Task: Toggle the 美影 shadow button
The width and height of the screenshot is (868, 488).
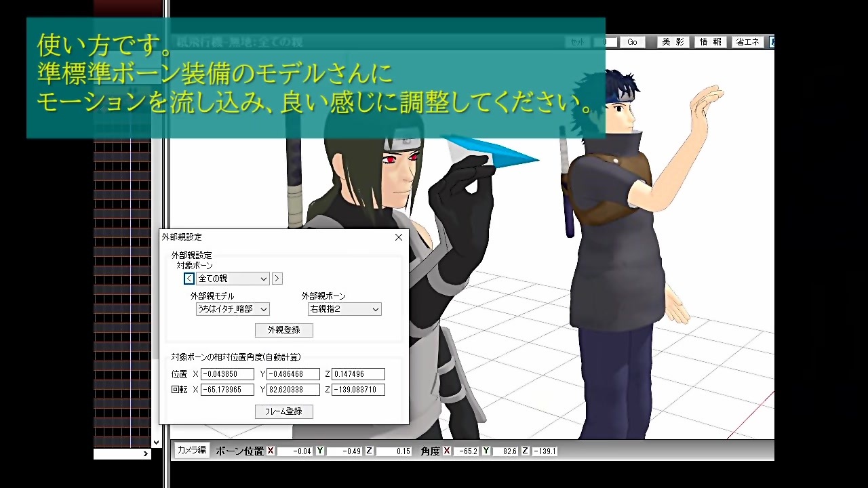Action: click(x=673, y=42)
